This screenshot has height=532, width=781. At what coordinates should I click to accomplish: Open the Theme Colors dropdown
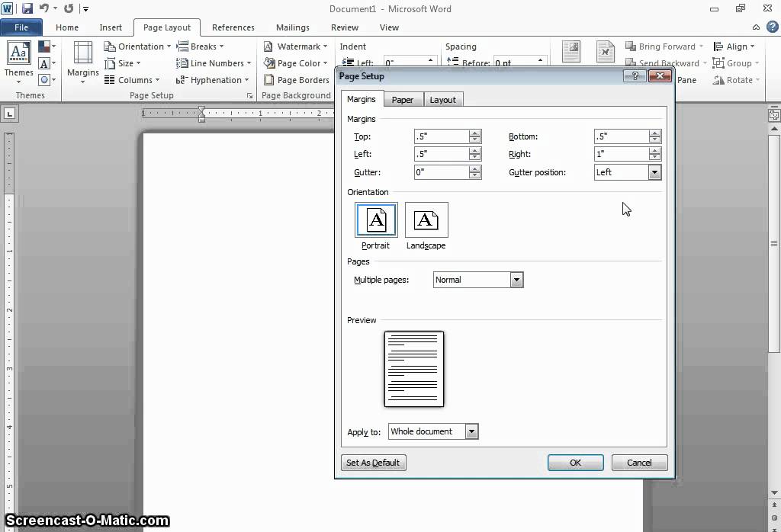pos(47,46)
